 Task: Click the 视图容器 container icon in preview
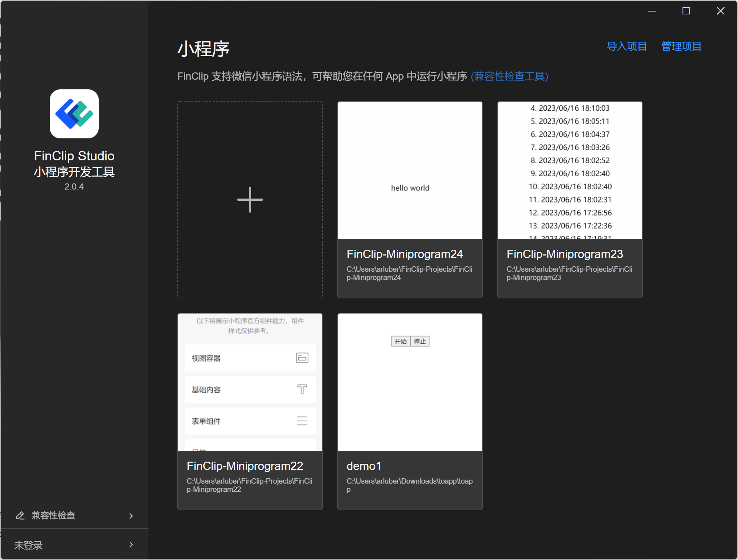pos(302,358)
